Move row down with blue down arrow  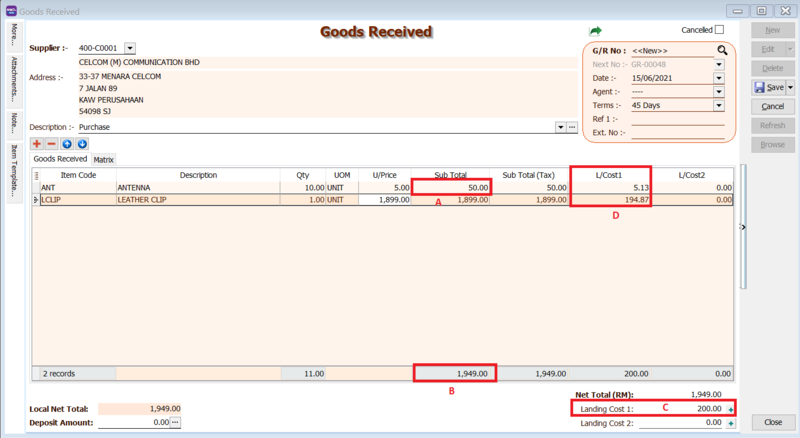point(82,144)
